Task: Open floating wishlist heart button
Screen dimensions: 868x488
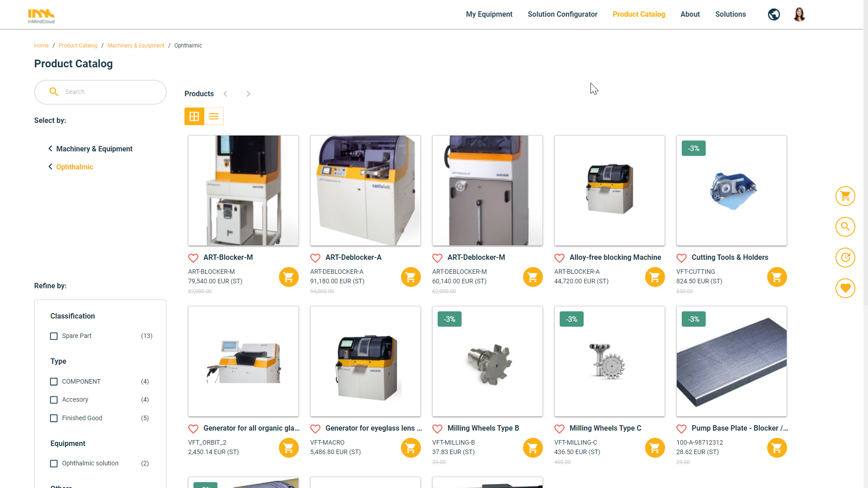Action: coord(845,288)
